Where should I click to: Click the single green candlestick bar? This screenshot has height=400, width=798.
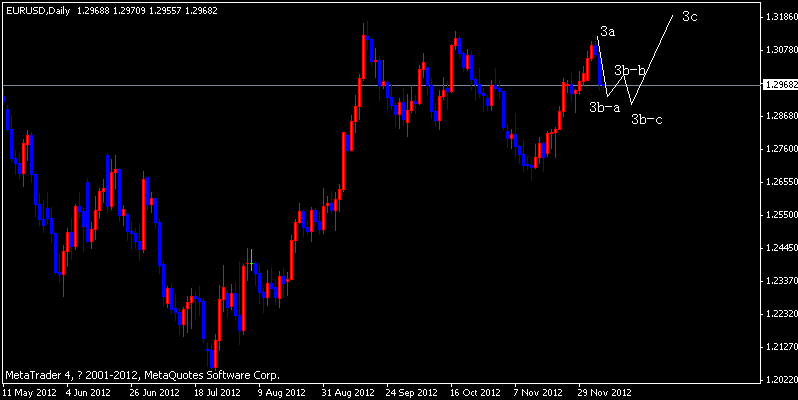(251, 260)
